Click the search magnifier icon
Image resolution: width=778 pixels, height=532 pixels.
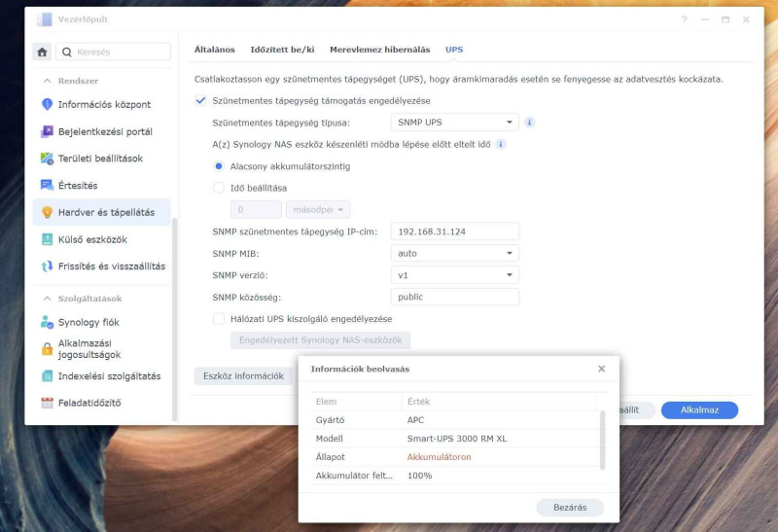click(66, 52)
